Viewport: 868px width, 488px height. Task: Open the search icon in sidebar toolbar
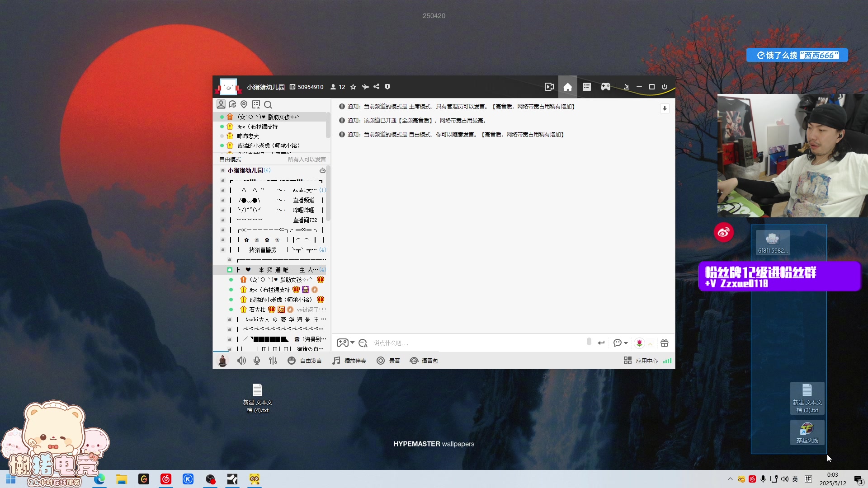[x=268, y=105]
